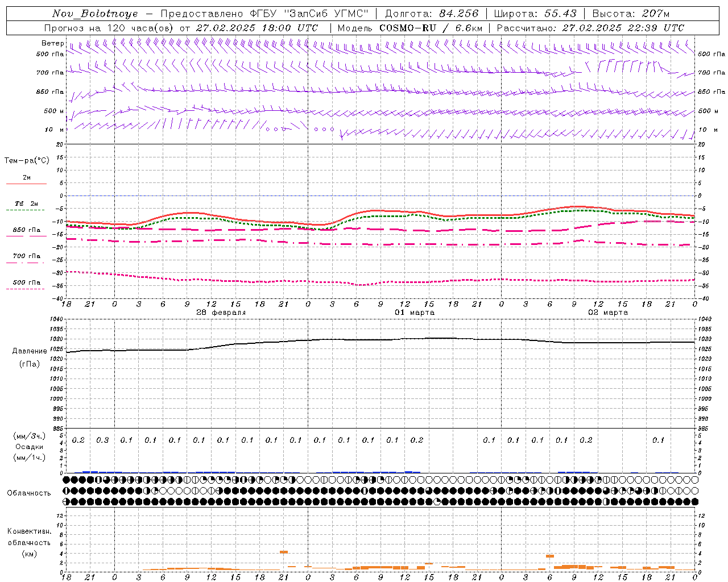This screenshot has width=728, height=582.
Task: Click the "Ветер" wind panel label
Action: pos(52,43)
